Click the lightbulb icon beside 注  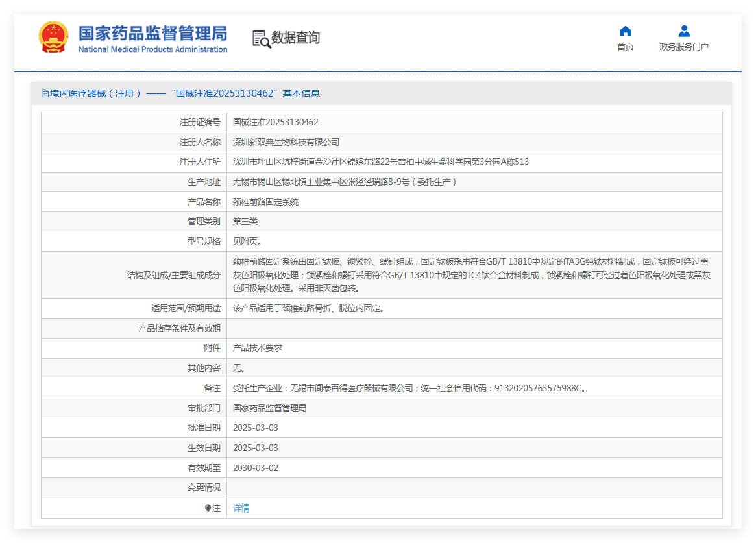coord(208,508)
